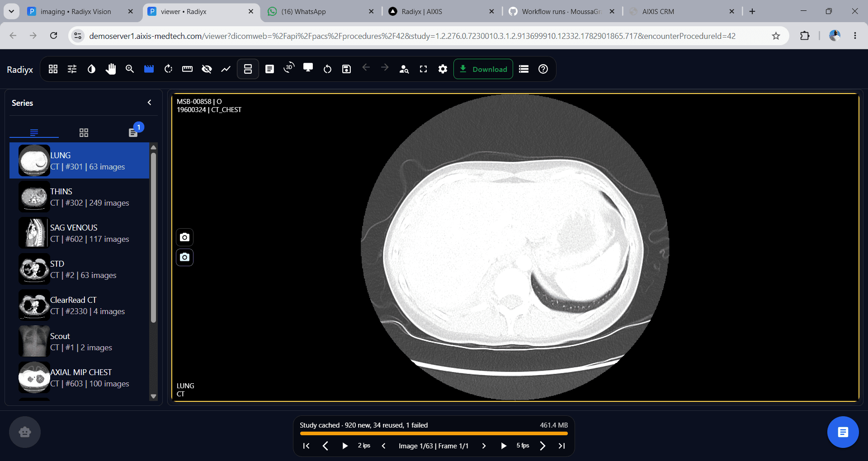Switch to the AIXIS CRM browser tab
868x461 pixels.
(658, 11)
